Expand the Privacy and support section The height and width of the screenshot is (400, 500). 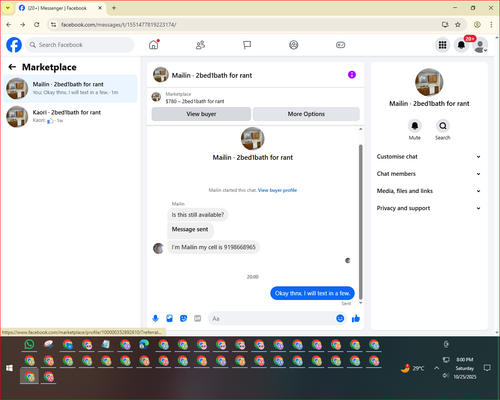point(429,208)
